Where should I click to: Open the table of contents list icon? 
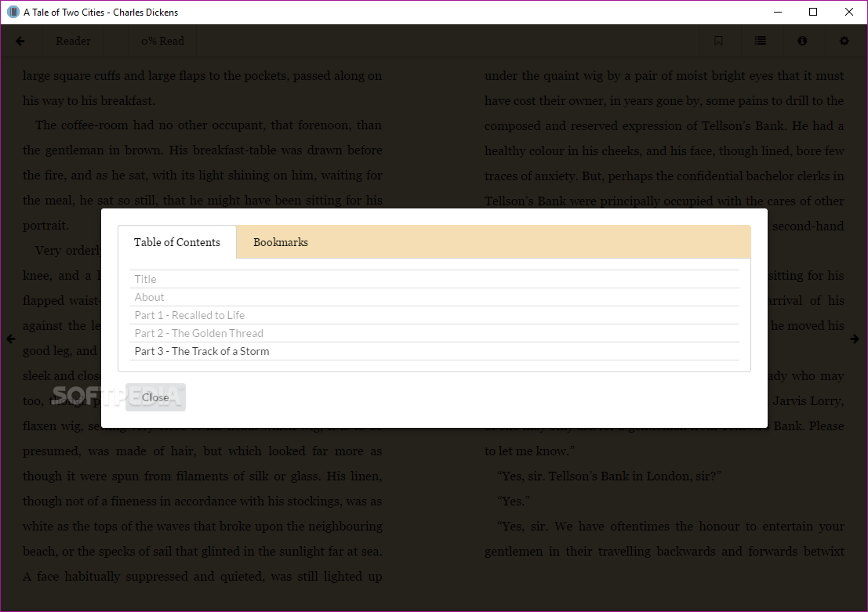(761, 41)
